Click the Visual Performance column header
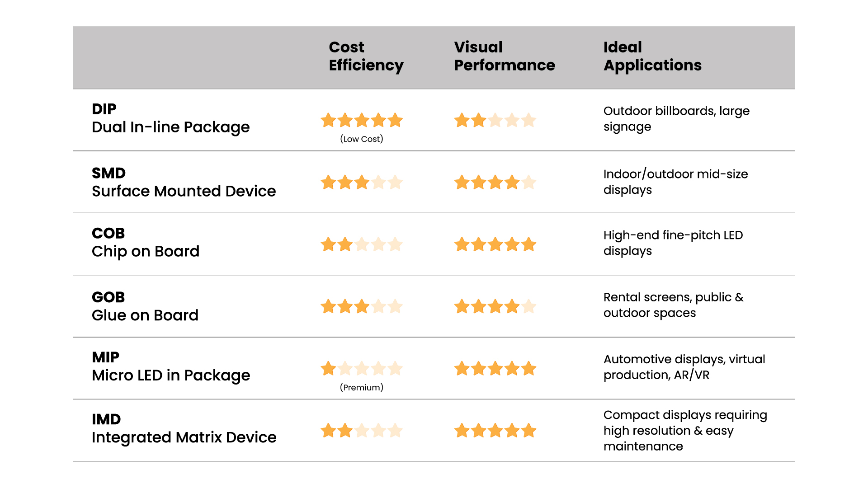 point(505,56)
